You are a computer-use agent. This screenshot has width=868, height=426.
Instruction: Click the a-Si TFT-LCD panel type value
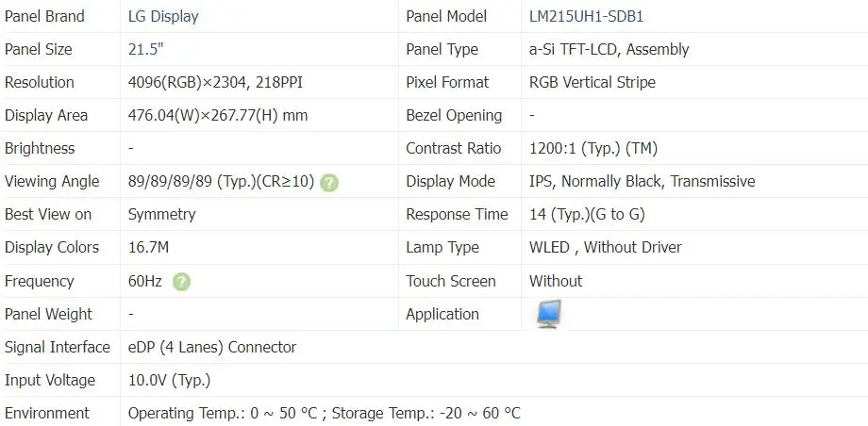(609, 49)
